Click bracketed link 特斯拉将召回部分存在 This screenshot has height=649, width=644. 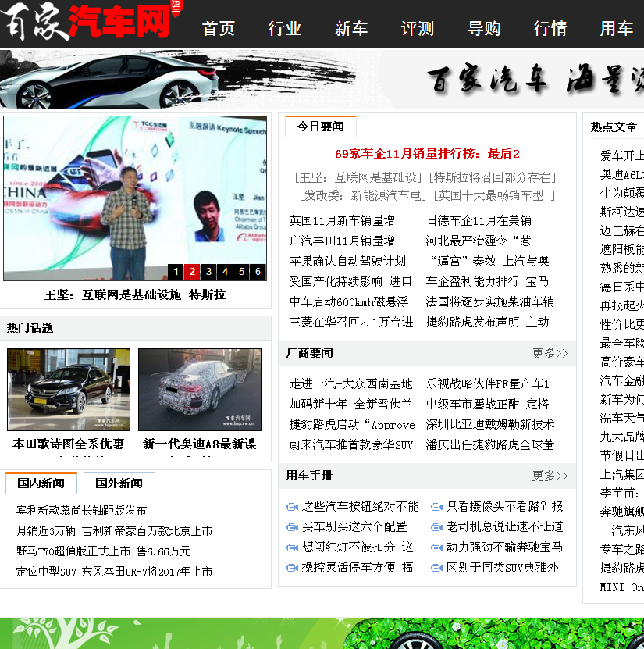[493, 177]
